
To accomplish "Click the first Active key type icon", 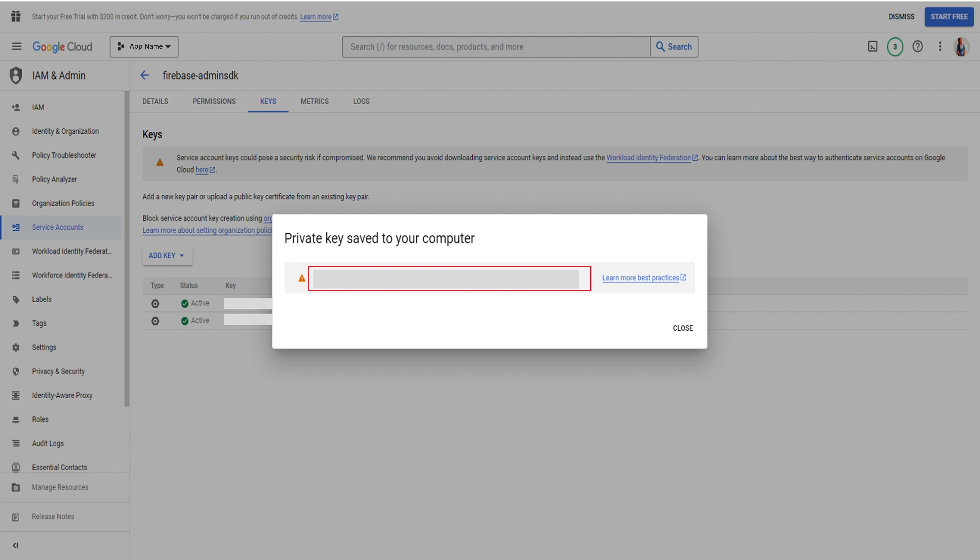I will pos(155,304).
